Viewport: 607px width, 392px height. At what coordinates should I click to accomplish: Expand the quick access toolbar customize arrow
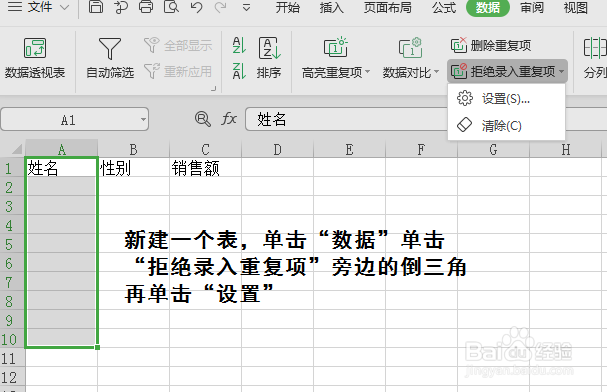(246, 7)
